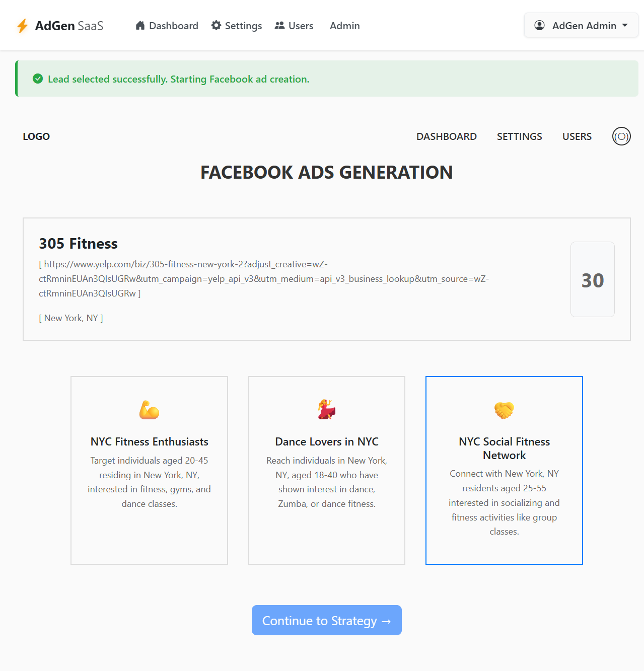Click the Settings gear icon
This screenshot has height=671, width=644.
click(216, 25)
